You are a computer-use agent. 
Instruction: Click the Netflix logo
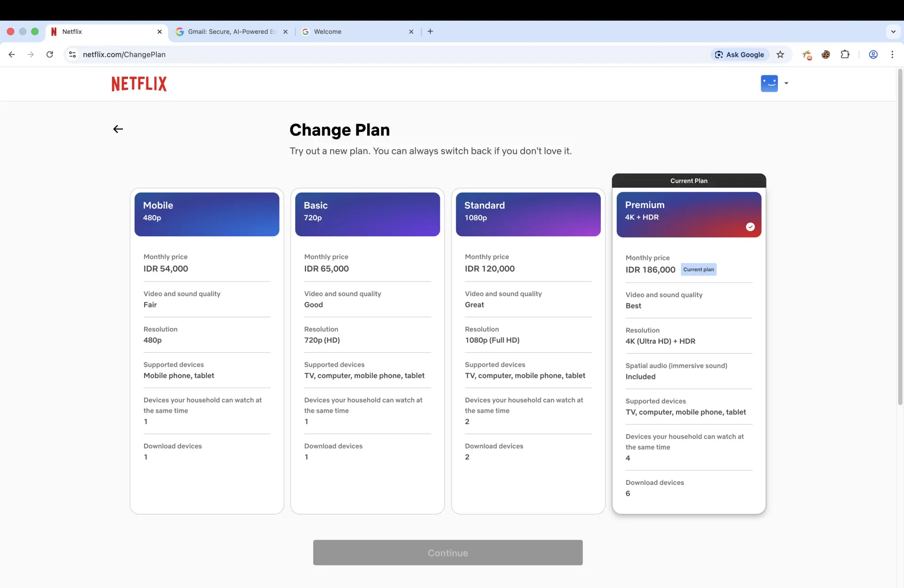[139, 84]
